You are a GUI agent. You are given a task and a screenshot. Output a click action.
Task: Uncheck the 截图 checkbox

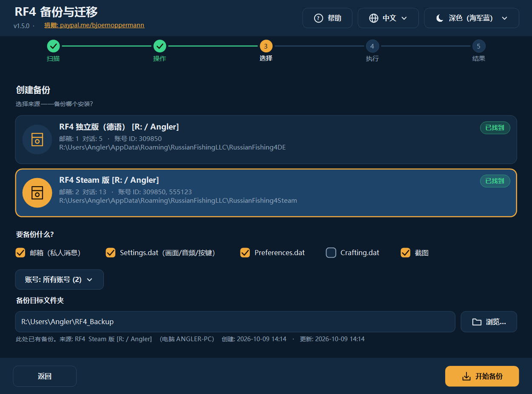point(406,253)
